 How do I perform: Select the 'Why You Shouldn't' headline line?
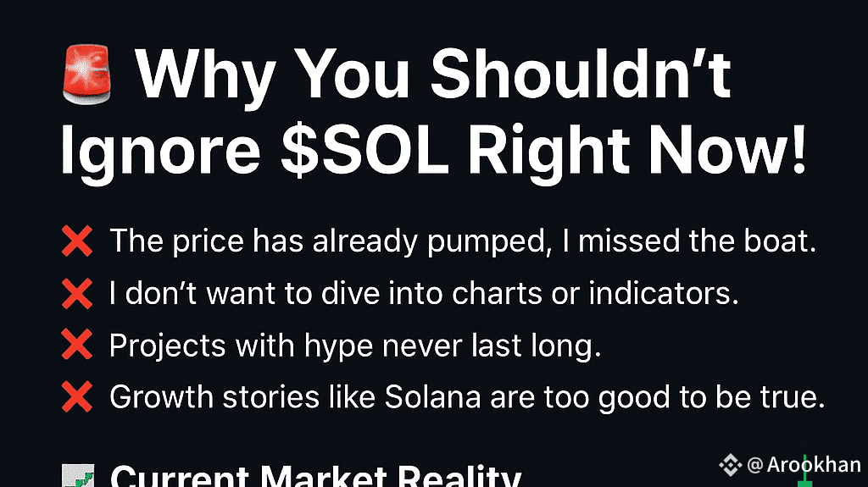pos(433,75)
